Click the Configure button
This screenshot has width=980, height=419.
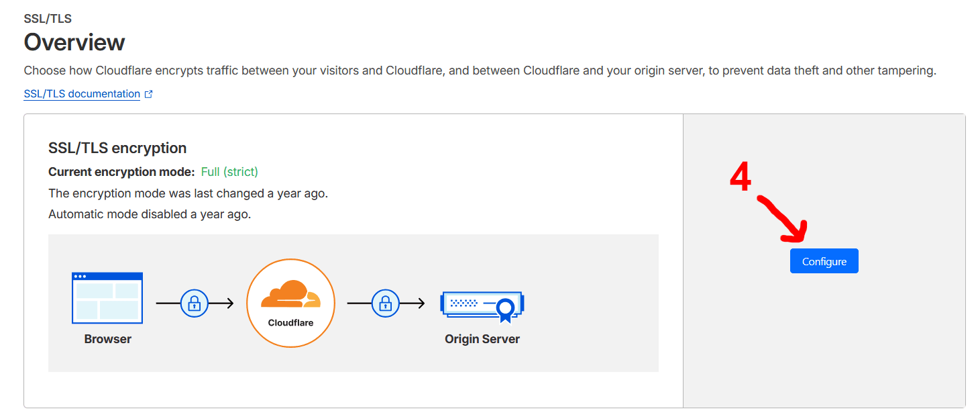click(824, 261)
